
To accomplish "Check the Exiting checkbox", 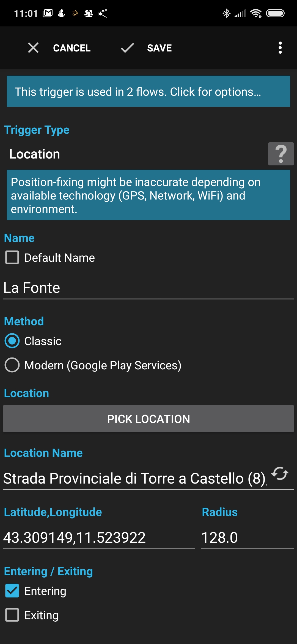I will point(12,615).
